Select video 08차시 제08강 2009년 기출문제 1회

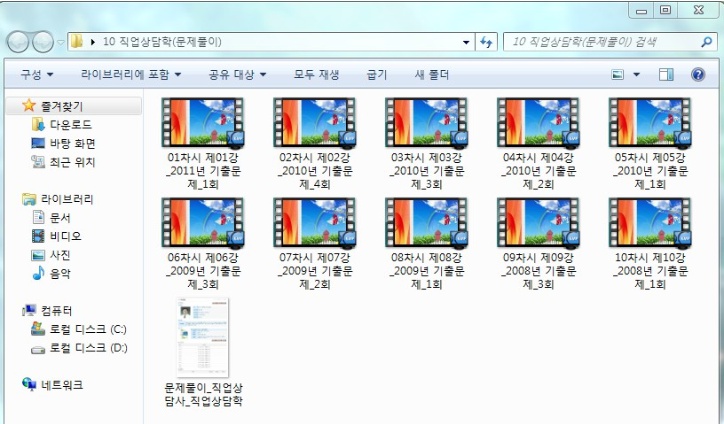pos(427,244)
